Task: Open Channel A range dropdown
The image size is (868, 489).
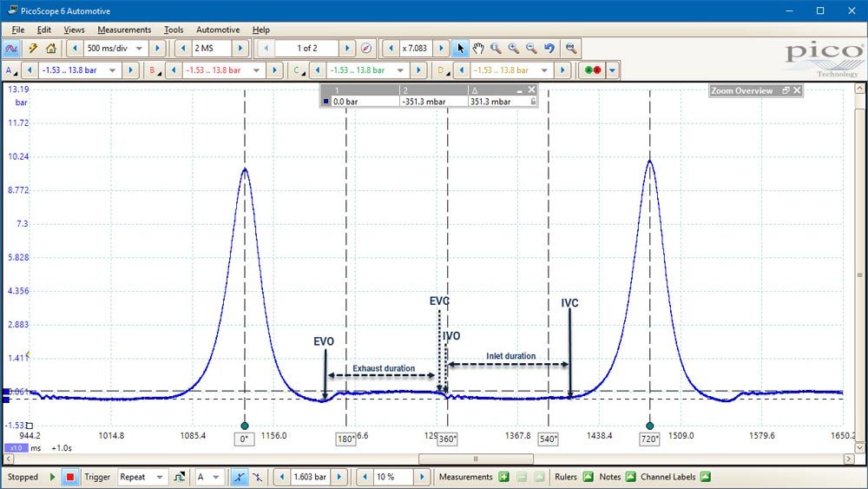Action: pyautogui.click(x=112, y=70)
